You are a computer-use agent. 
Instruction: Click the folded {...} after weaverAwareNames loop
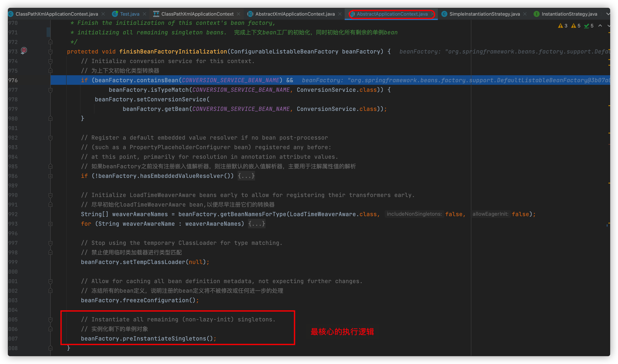pyautogui.click(x=257, y=224)
